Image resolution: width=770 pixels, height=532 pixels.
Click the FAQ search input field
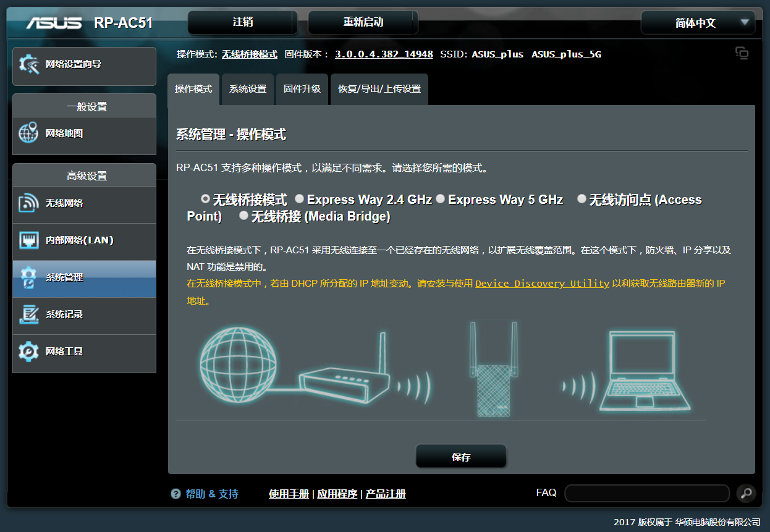click(647, 493)
